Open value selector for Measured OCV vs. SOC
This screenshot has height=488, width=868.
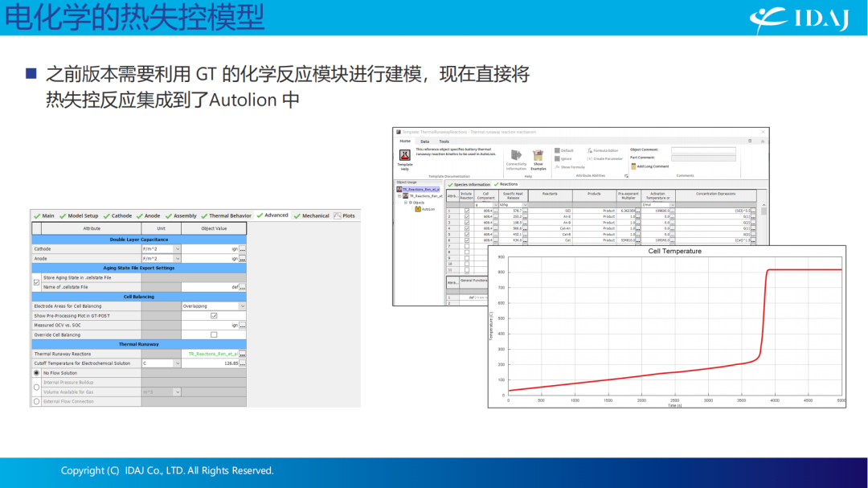tap(243, 326)
